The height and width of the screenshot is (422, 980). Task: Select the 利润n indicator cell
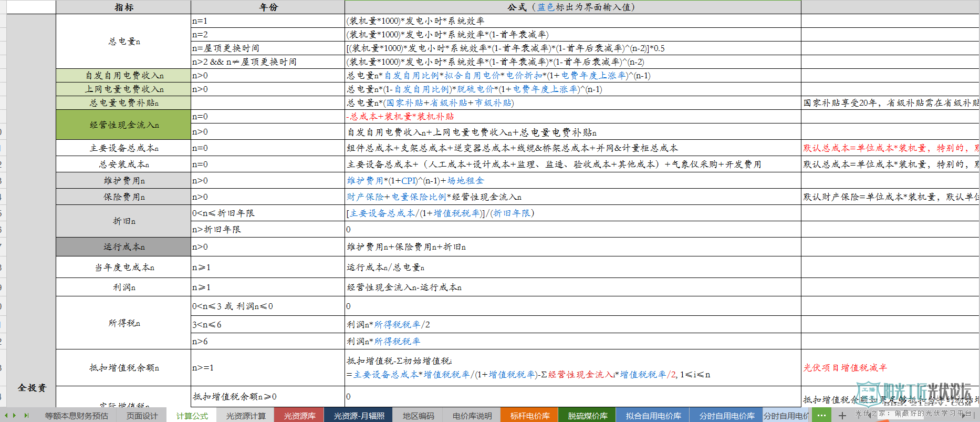123,287
